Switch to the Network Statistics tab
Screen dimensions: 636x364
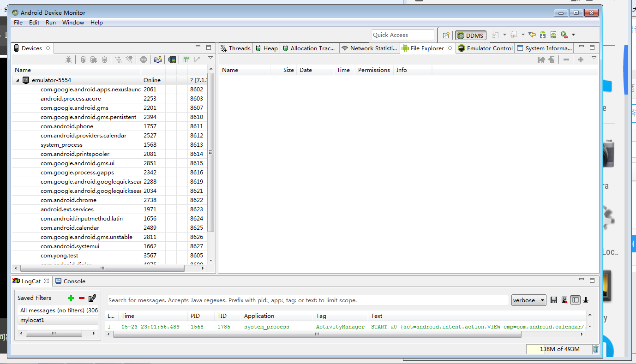click(369, 48)
